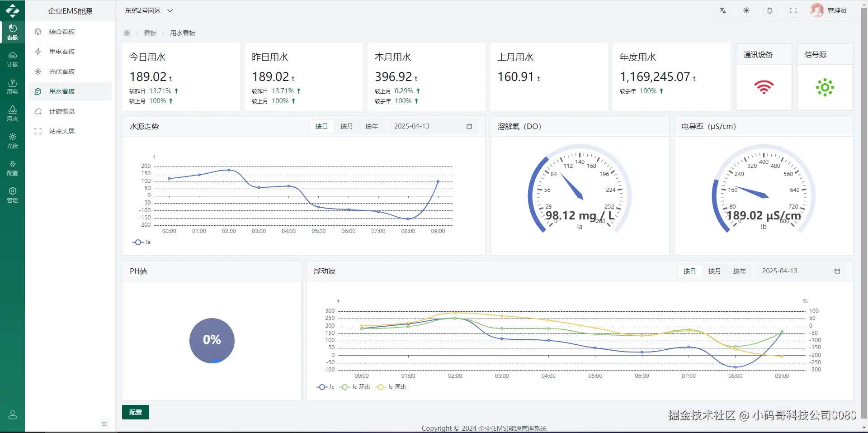The height and width of the screenshot is (433, 868).
Task: Toggle the light/dark theme icon
Action: coord(746,10)
